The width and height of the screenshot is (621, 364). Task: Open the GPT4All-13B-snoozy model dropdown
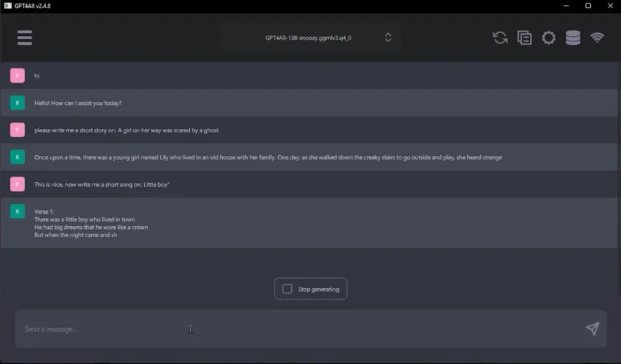311,38
